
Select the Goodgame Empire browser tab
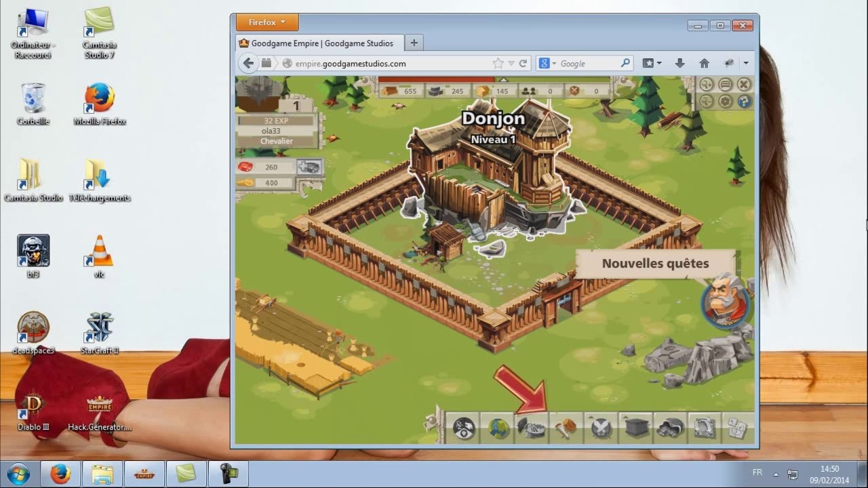(319, 43)
